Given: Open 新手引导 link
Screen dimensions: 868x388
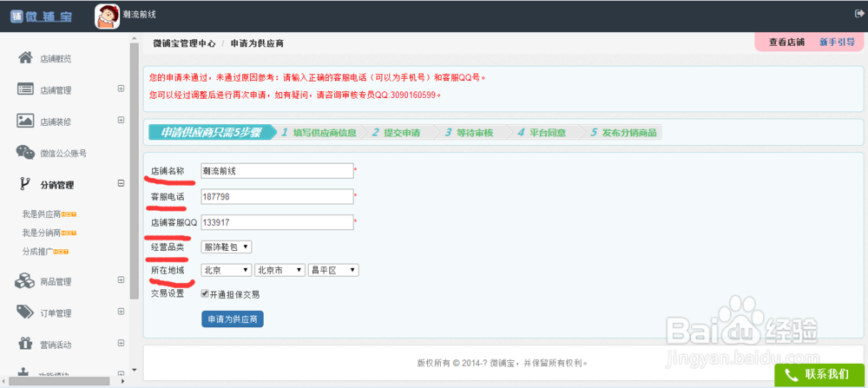Looking at the screenshot, I should (x=837, y=42).
